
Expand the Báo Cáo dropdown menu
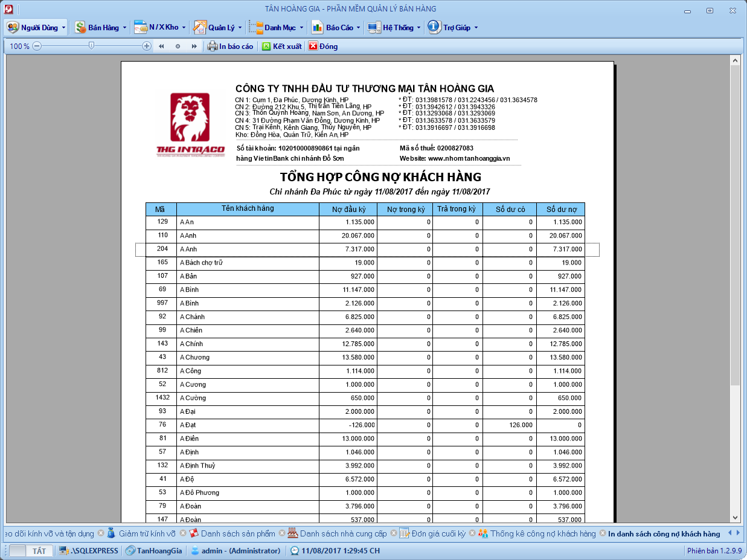[358, 28]
